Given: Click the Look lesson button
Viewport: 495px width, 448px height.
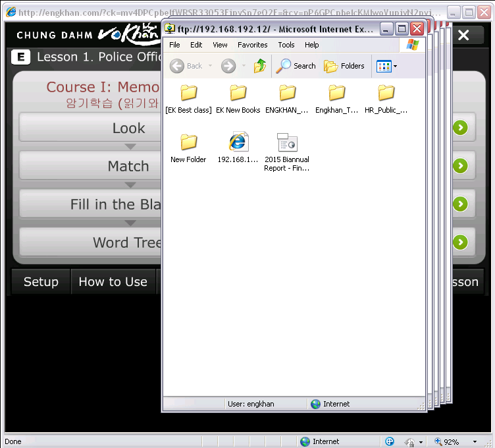Looking at the screenshot, I should (x=91, y=128).
